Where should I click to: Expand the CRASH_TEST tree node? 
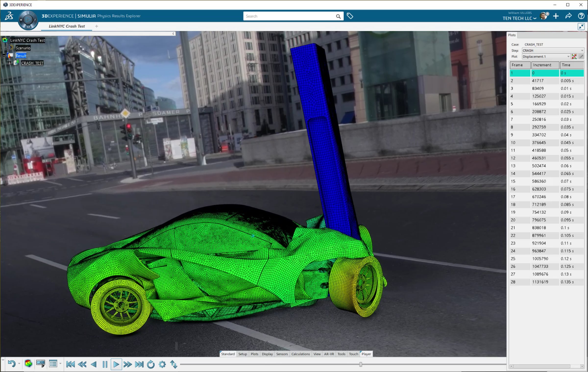9,63
